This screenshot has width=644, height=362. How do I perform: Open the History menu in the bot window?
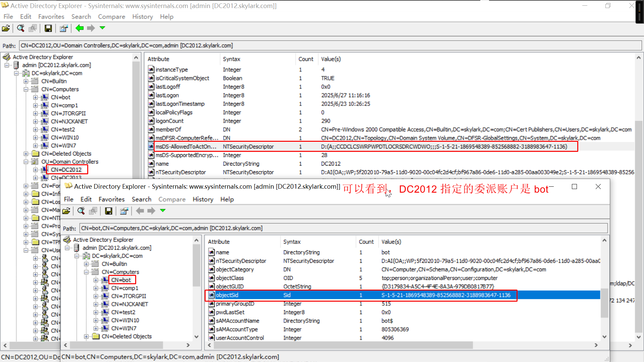(203, 199)
